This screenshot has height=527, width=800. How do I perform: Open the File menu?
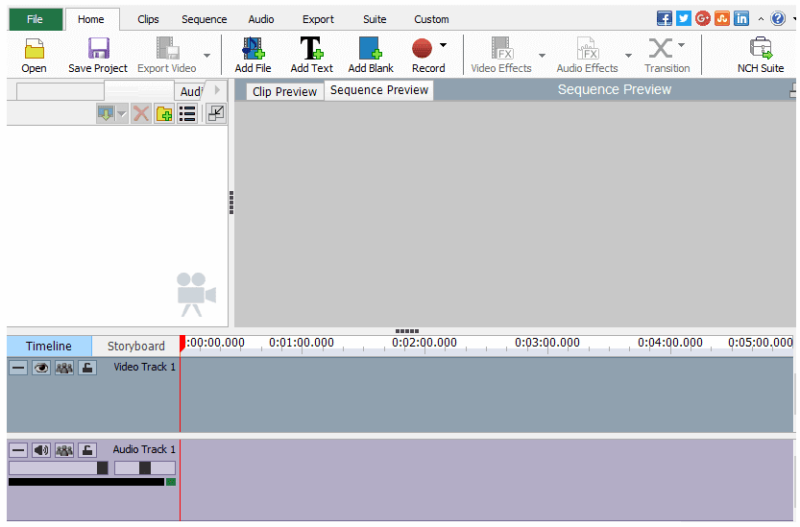35,19
